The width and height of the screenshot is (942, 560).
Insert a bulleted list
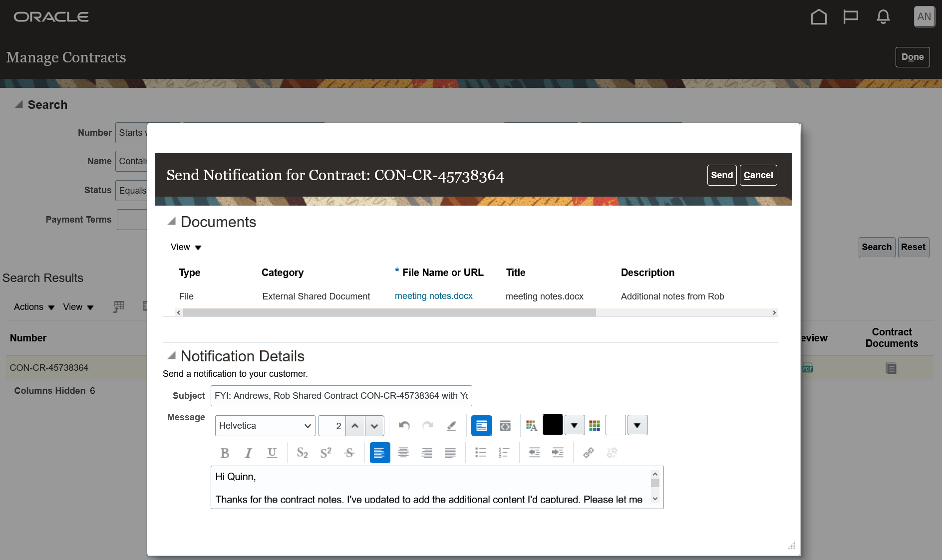tap(481, 453)
